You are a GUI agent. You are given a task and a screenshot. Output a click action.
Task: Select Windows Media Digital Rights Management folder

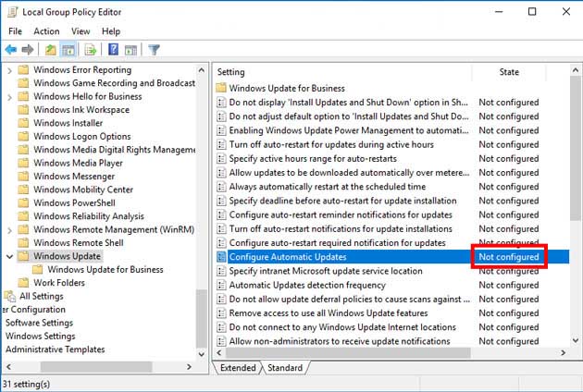pyautogui.click(x=114, y=150)
